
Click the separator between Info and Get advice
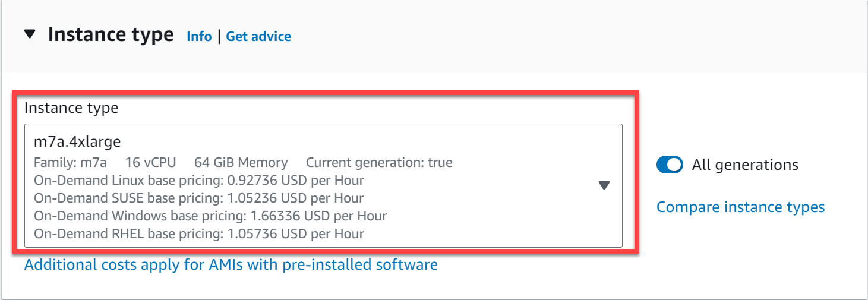tap(219, 36)
